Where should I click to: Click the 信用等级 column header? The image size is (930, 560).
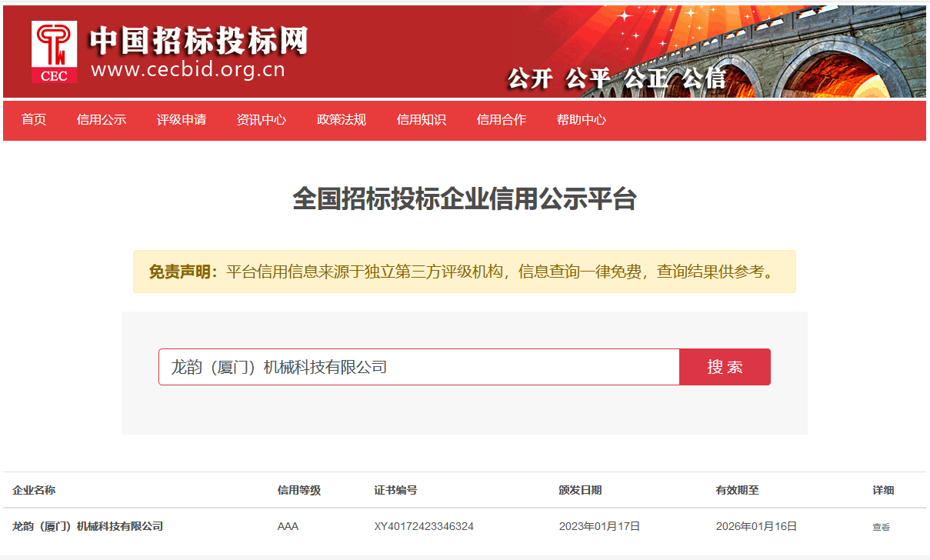299,490
